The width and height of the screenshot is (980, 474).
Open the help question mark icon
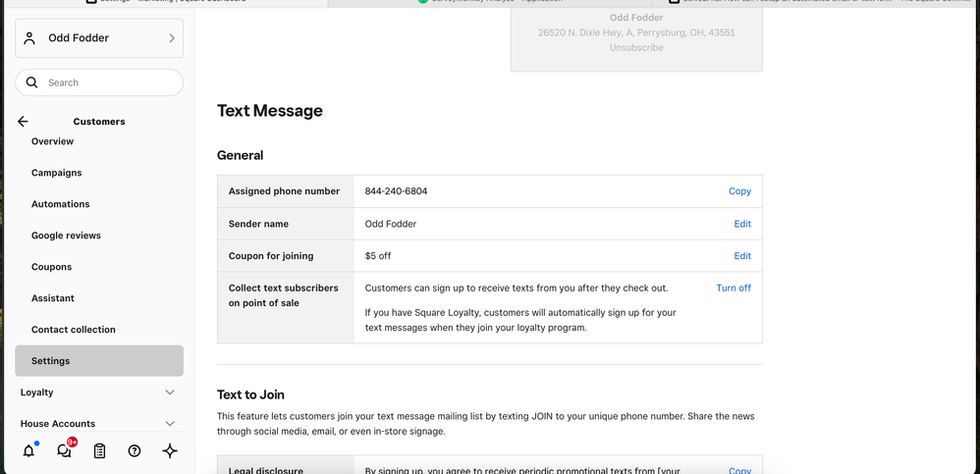135,451
